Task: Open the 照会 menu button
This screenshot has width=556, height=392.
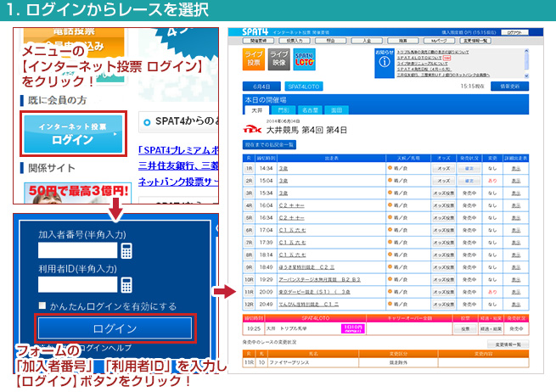Action: (330, 41)
